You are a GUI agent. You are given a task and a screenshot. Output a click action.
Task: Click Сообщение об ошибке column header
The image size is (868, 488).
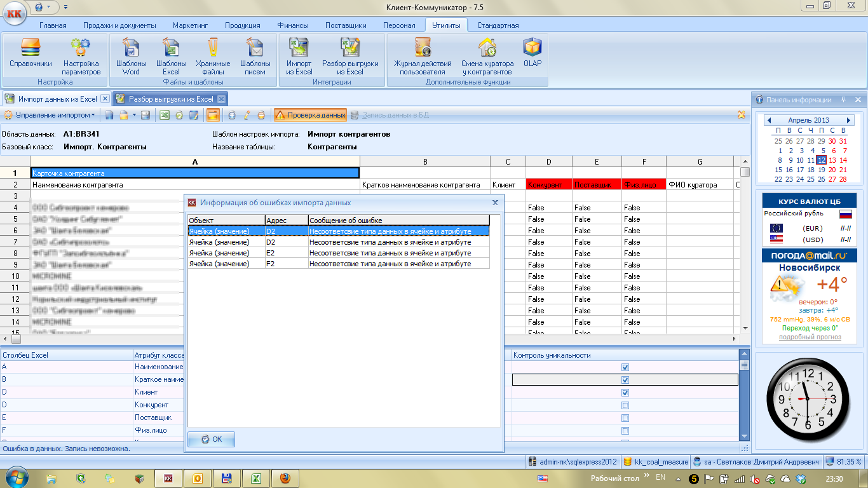coord(398,220)
